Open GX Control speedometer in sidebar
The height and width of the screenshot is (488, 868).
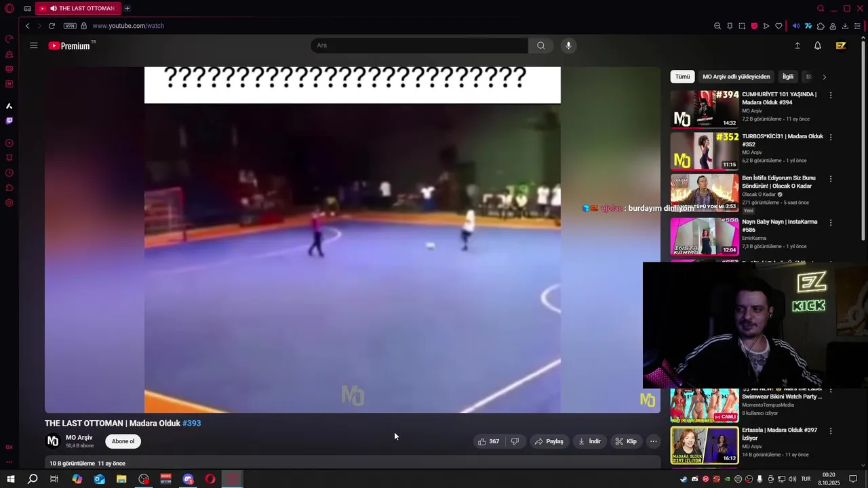coord(9,39)
